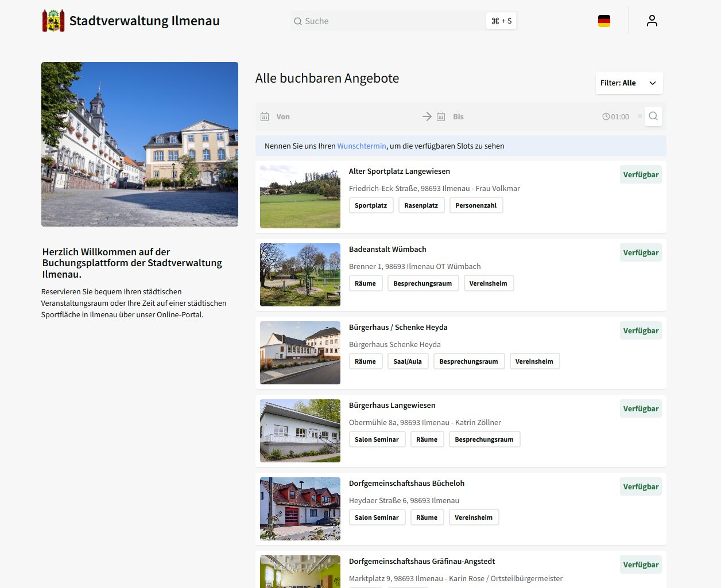
Task: Open the Alter Sportplatz Langewiesen title
Action: [400, 171]
